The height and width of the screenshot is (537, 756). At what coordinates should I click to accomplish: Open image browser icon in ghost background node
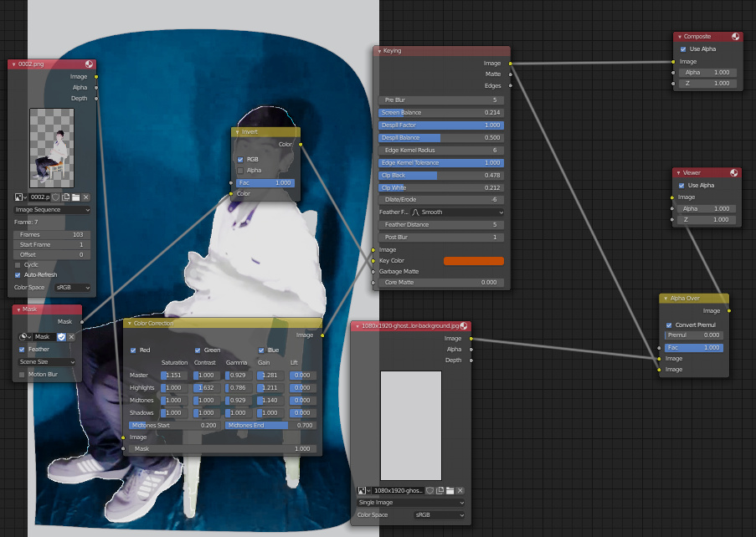(363, 491)
